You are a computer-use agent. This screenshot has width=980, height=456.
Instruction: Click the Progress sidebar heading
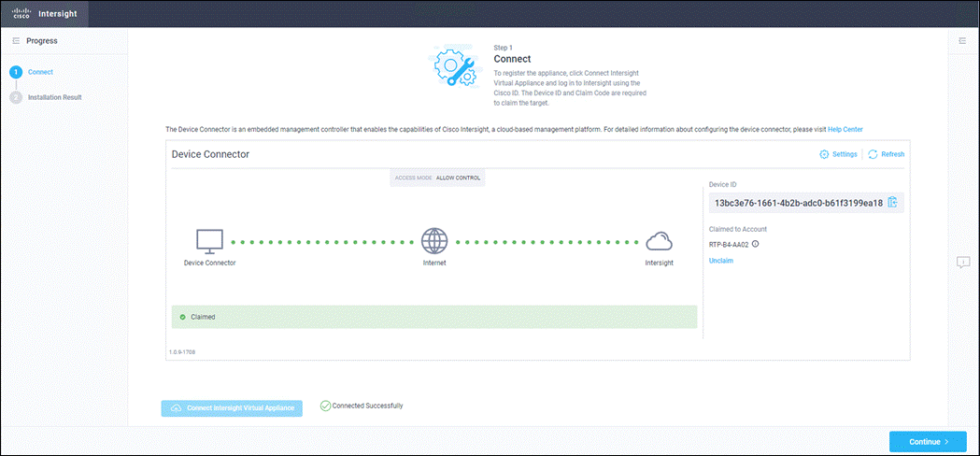[42, 41]
